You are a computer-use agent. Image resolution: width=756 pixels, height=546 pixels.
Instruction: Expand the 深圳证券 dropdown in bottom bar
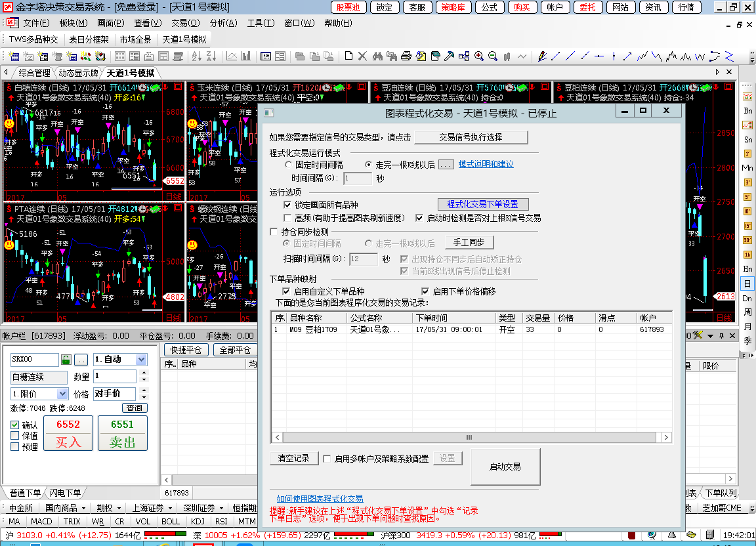coord(221,508)
